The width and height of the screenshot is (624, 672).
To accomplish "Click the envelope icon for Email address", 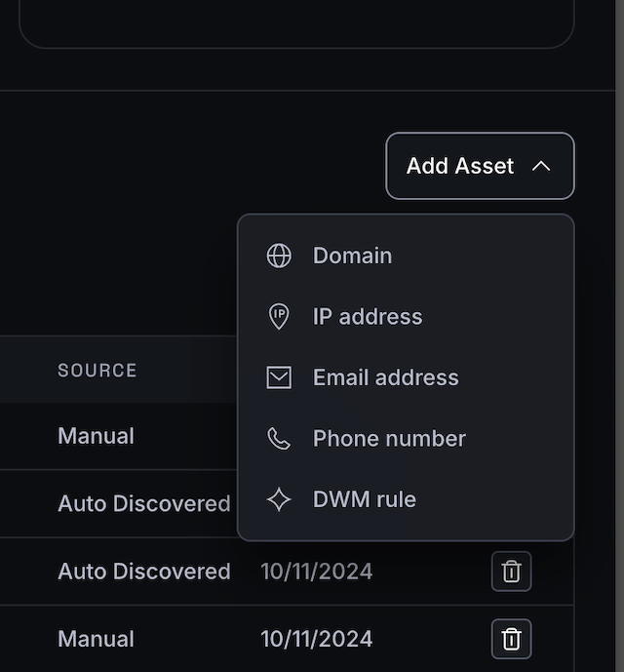I will pyautogui.click(x=279, y=377).
